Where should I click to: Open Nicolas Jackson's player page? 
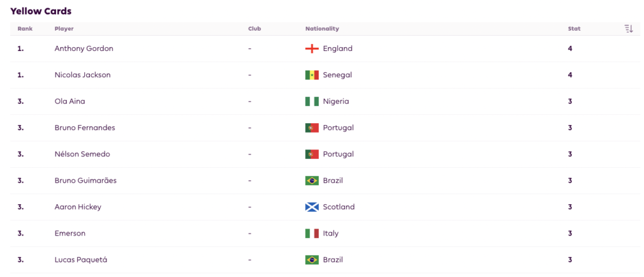point(82,75)
